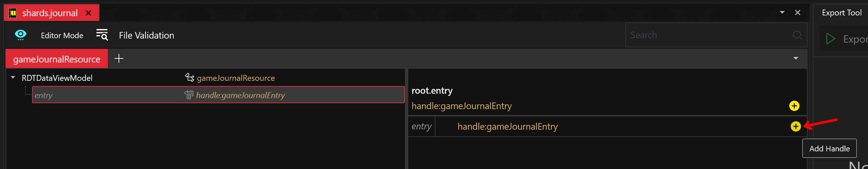Add a new resource tab with plus
This screenshot has height=169, width=868.
pyautogui.click(x=119, y=58)
